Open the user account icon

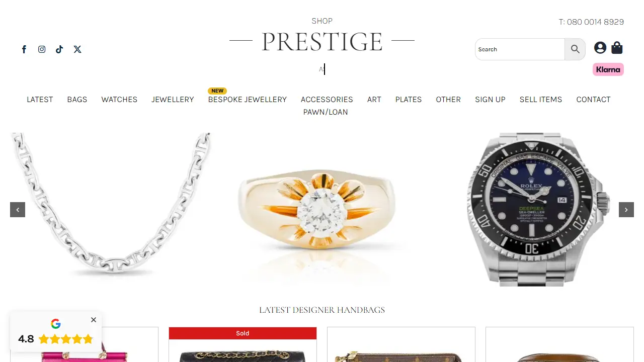(600, 48)
